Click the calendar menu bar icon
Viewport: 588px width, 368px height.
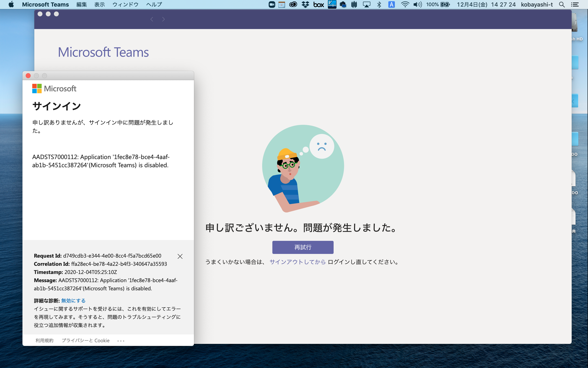tap(282, 4)
